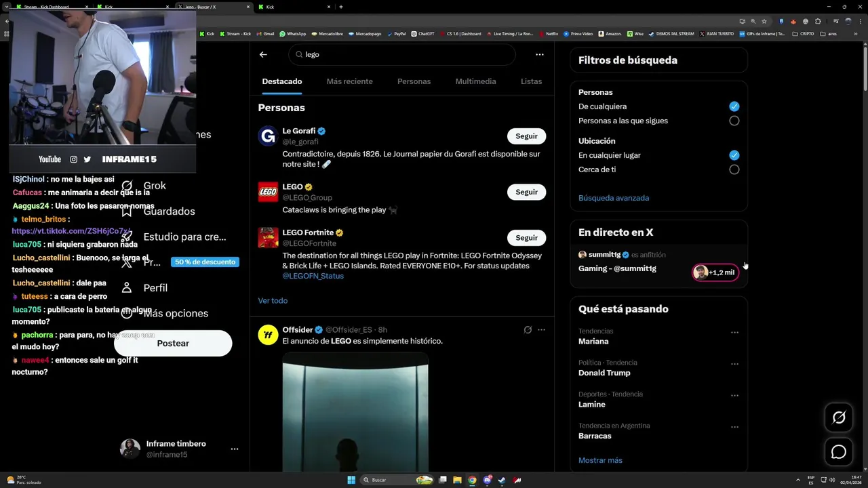Open floating Grok button at right edge
The image size is (868, 488).
(839, 418)
